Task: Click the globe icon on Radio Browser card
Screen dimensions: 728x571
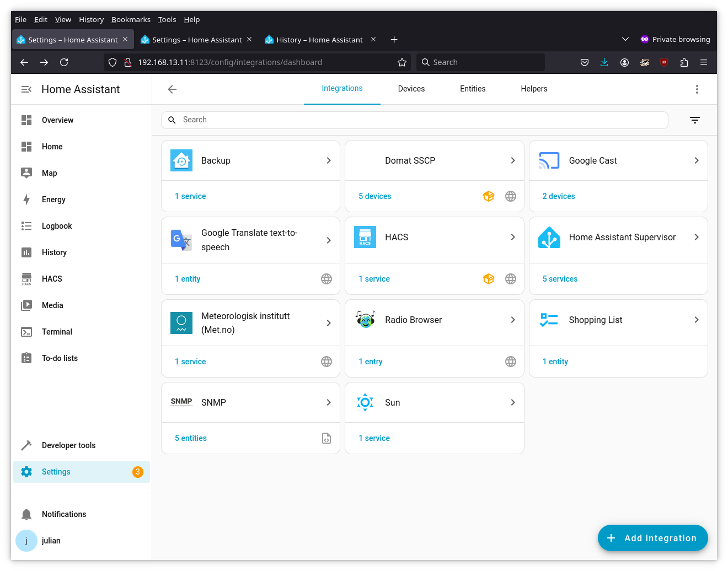Action: tap(511, 362)
